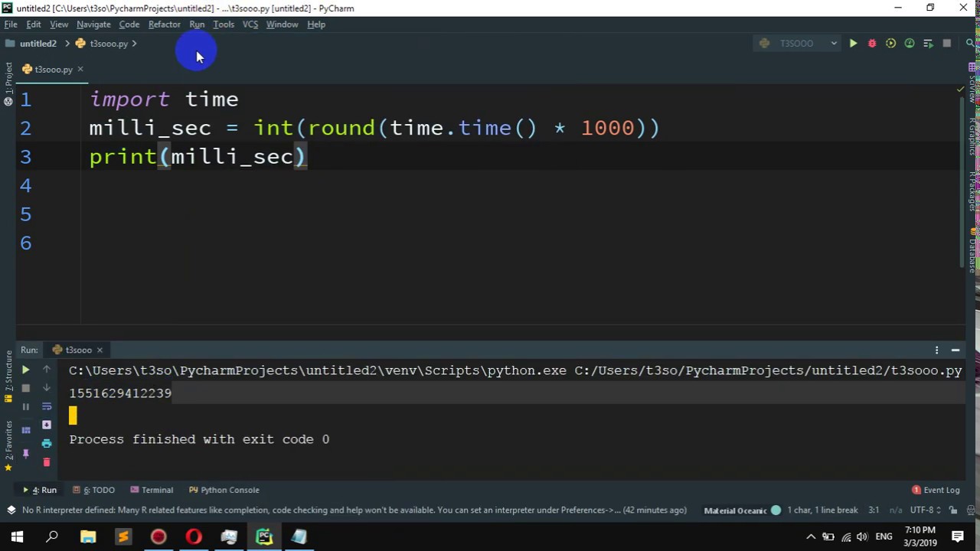Open the Windows notification center
Screen dimensions: 980x551
click(958, 536)
